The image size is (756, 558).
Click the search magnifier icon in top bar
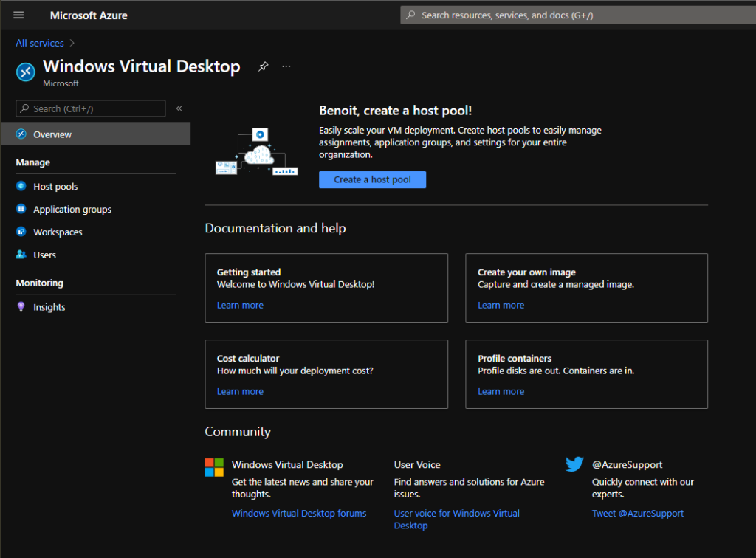click(410, 15)
